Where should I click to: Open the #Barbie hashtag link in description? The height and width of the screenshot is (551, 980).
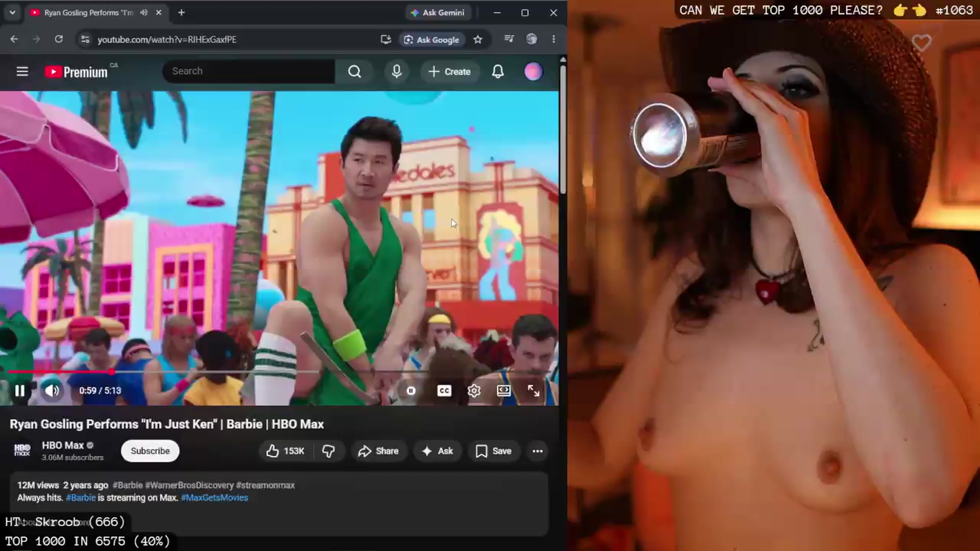pyautogui.click(x=81, y=498)
